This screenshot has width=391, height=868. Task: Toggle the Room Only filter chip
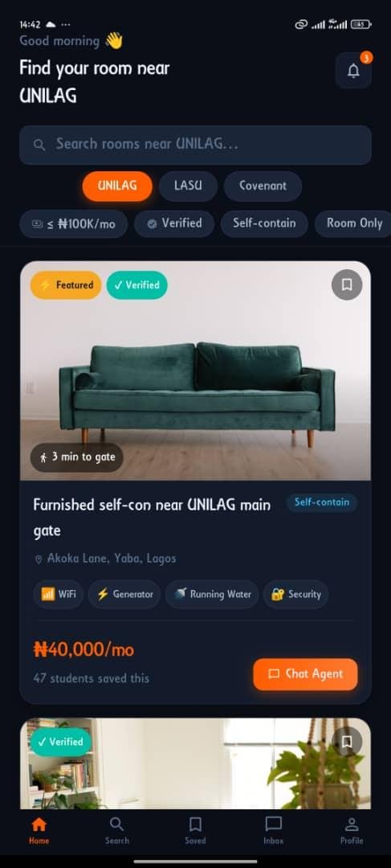354,223
